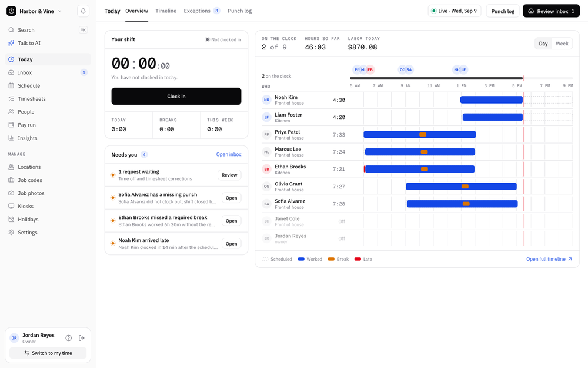Open Sofia Alvarez missing punch alert

231,198
